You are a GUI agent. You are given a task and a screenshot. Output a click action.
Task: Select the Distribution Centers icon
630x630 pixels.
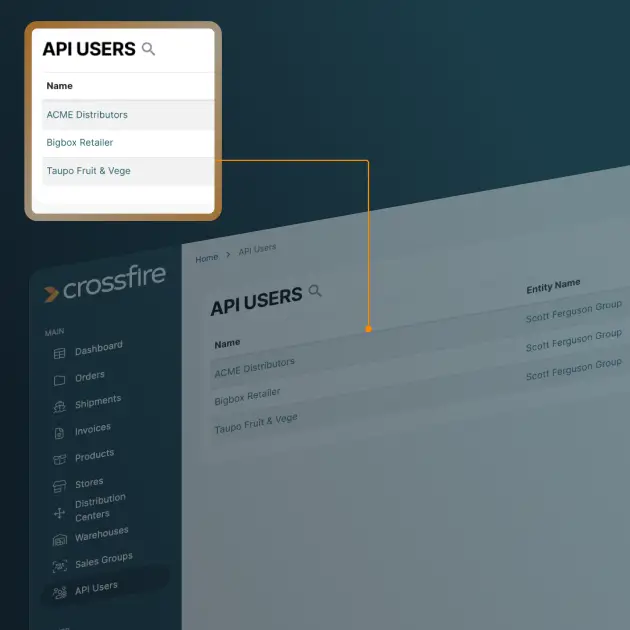click(x=59, y=512)
